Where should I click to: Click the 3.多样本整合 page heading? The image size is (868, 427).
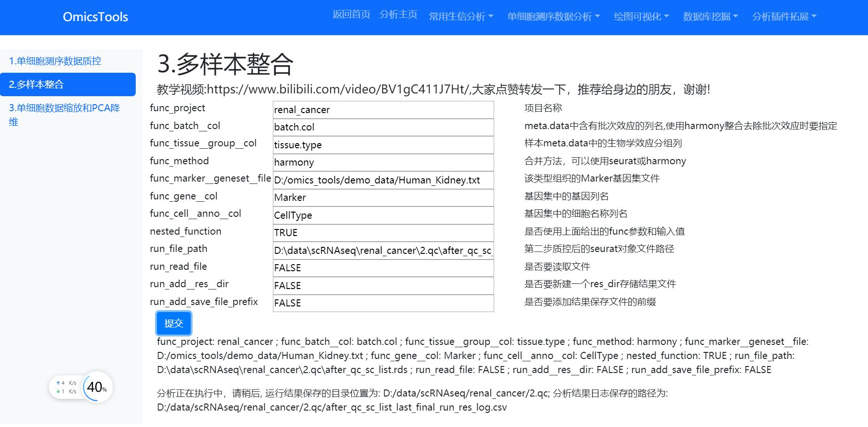(225, 64)
